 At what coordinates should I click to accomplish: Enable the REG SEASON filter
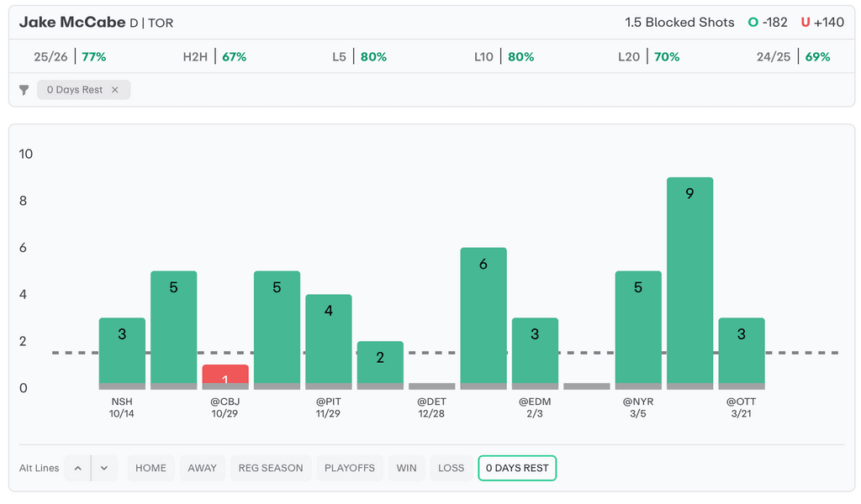pyautogui.click(x=270, y=468)
